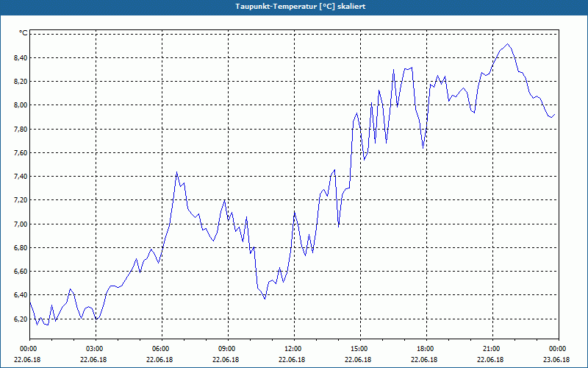Click the '18:00' time label

[426, 349]
